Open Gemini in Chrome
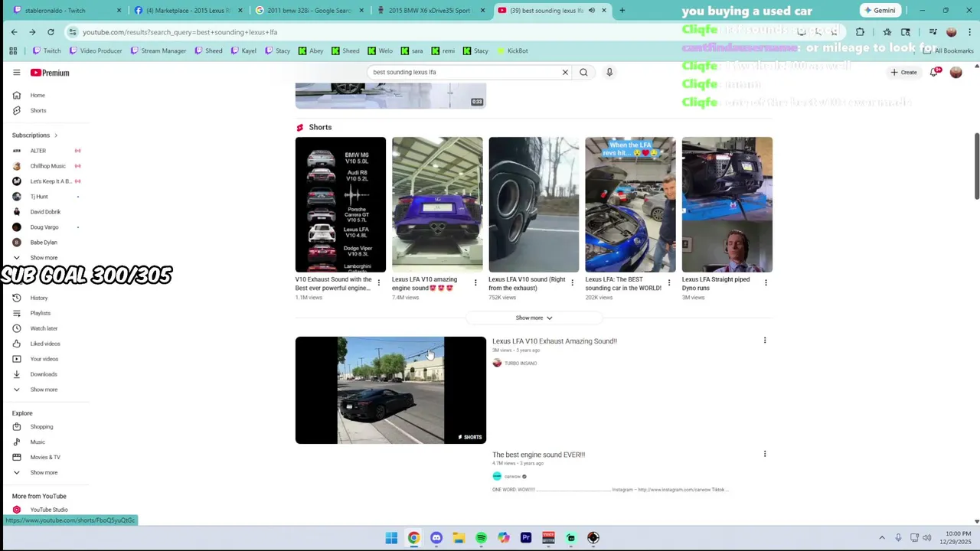Image resolution: width=980 pixels, height=551 pixels. 879,11
